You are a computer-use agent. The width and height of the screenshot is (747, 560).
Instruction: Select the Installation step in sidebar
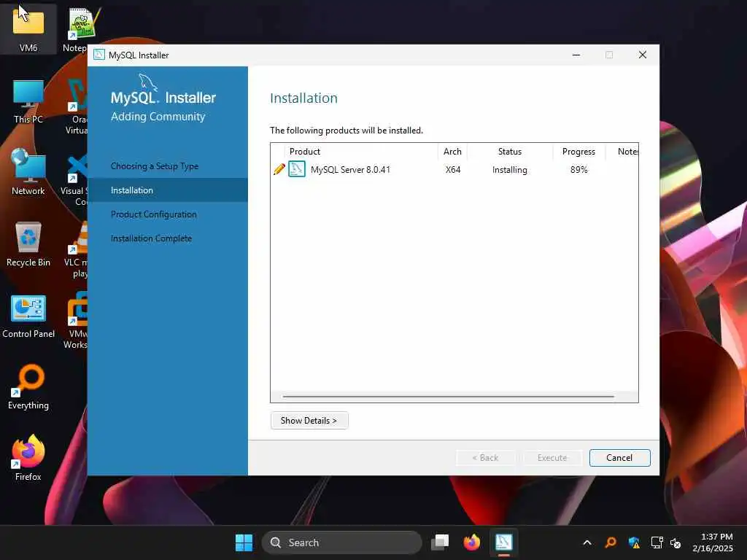click(168, 190)
